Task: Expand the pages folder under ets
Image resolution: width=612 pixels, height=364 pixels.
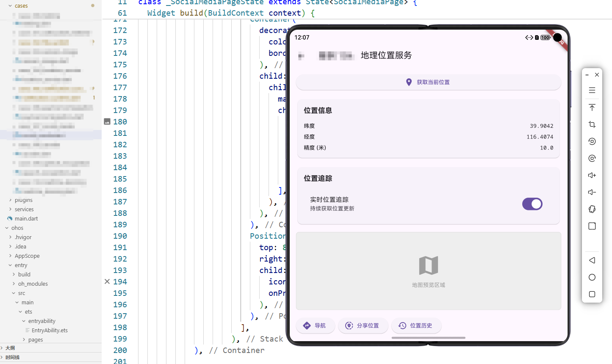Action: pyautogui.click(x=24, y=339)
